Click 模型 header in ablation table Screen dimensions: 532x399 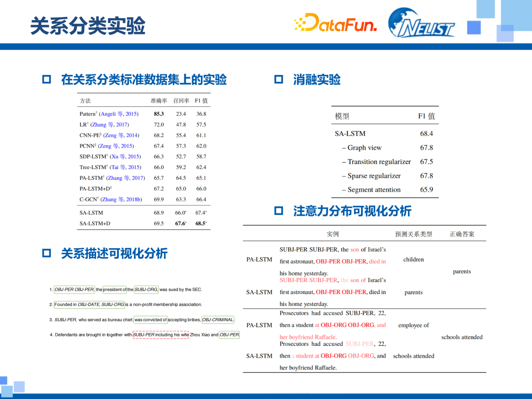342,116
